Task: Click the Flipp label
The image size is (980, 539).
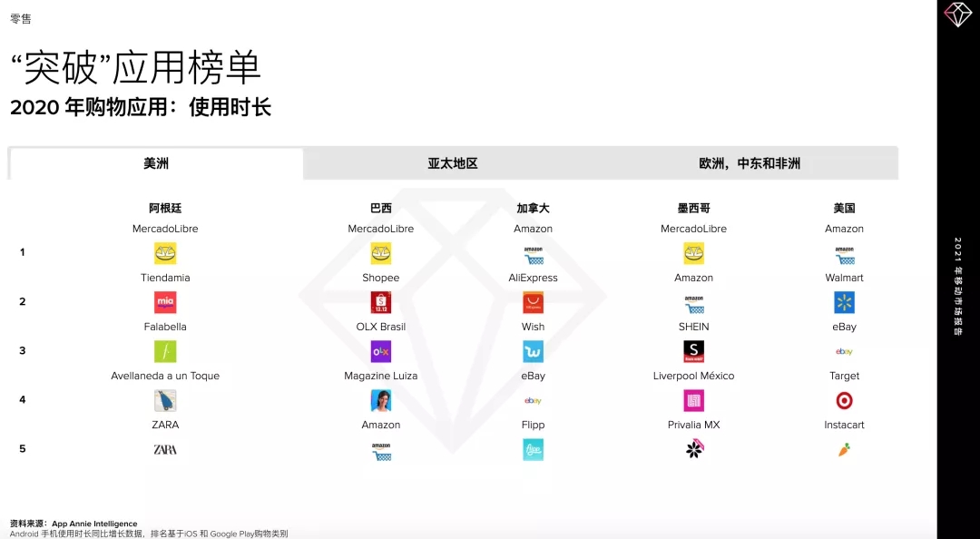Action: 534,426
